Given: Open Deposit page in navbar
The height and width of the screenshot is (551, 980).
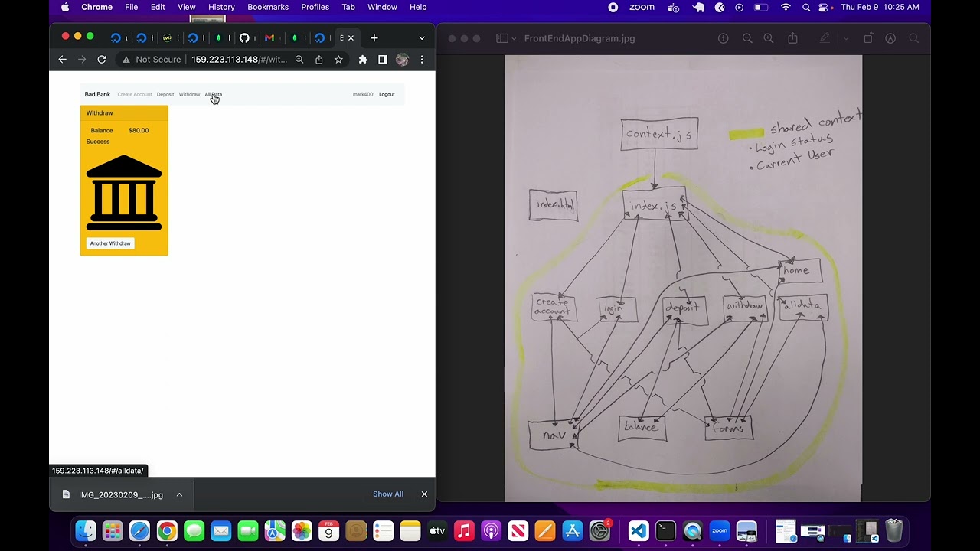Looking at the screenshot, I should [165, 94].
